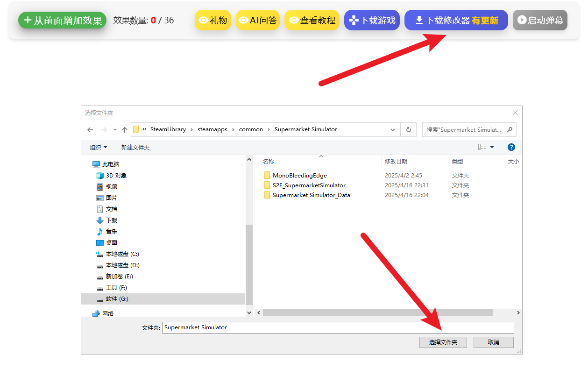Select the Supermarket Simulator_Data folder
Screen dimensions: 588x383
coord(311,195)
